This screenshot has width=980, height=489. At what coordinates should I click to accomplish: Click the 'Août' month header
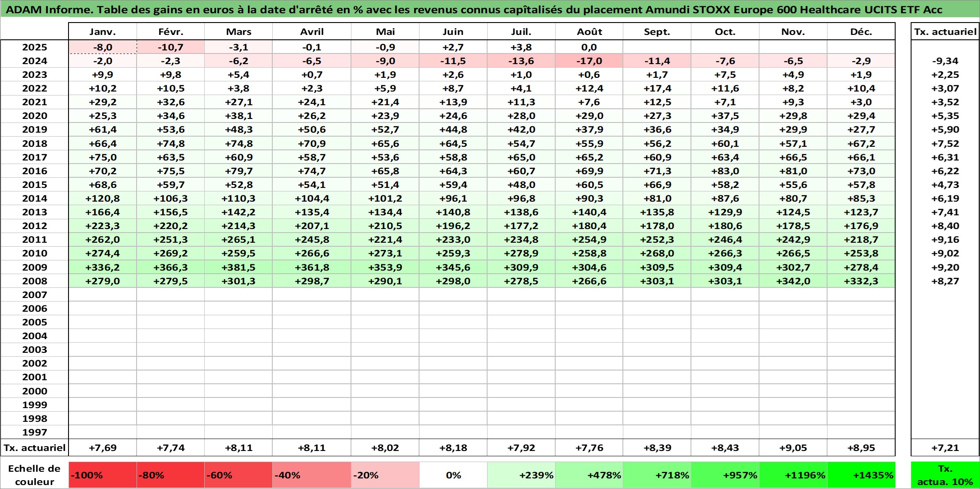click(x=589, y=32)
